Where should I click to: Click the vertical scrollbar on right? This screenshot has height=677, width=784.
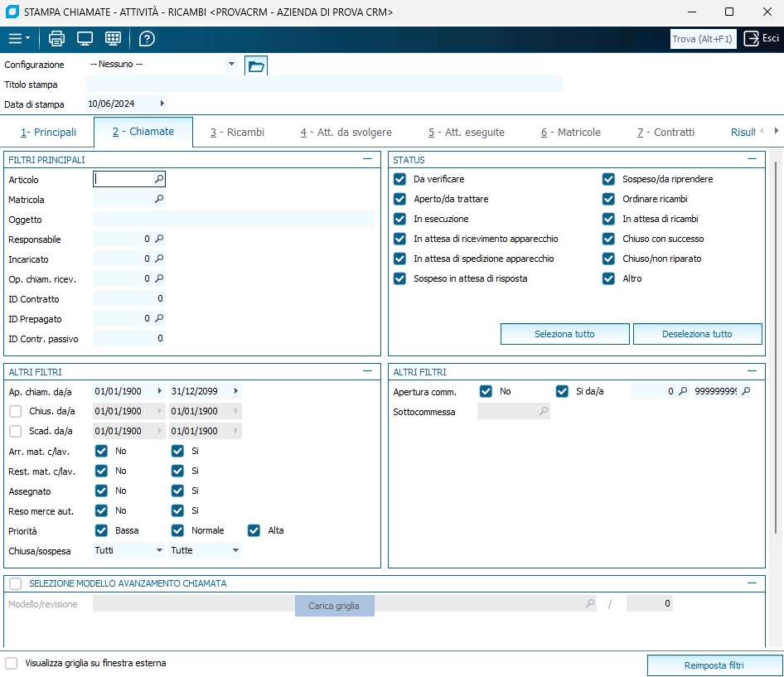[776, 348]
